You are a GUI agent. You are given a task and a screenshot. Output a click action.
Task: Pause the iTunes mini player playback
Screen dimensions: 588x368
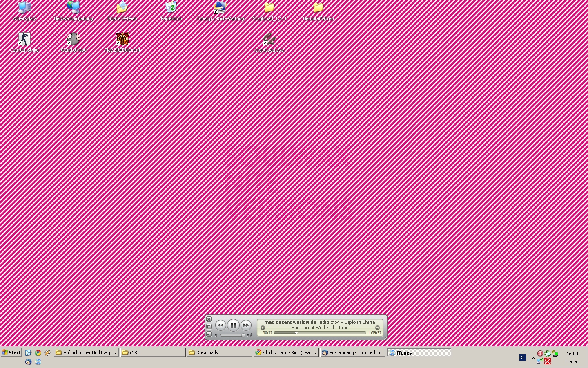(x=233, y=325)
